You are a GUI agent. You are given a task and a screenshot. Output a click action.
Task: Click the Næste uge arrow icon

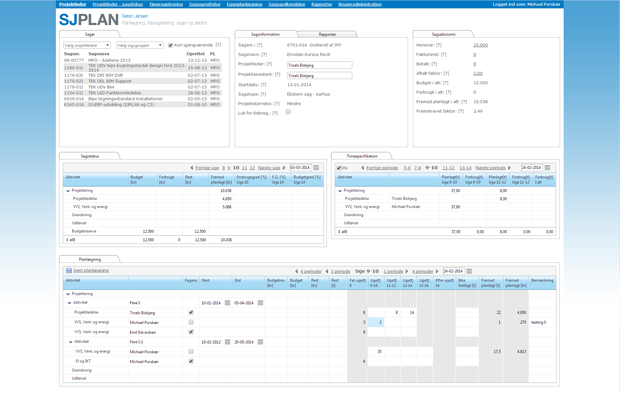click(x=284, y=168)
